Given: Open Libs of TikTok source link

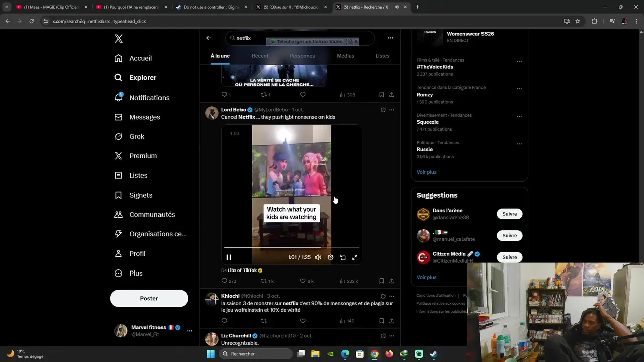Looking at the screenshot, I should pyautogui.click(x=242, y=270).
